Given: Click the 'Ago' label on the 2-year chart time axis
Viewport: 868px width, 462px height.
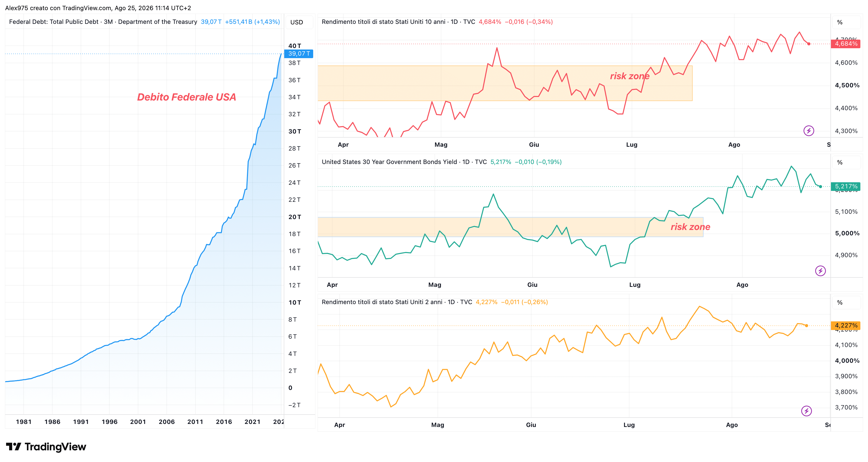Looking at the screenshot, I should pos(732,425).
